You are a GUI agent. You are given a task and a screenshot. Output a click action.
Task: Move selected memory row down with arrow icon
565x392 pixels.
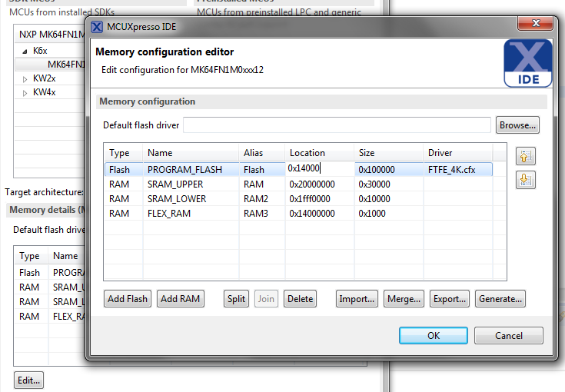coord(525,180)
